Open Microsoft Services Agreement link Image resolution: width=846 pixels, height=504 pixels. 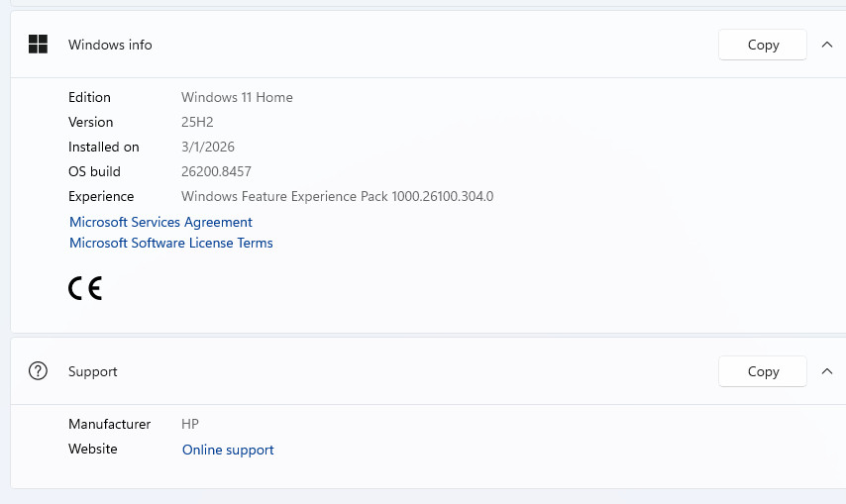coord(160,222)
